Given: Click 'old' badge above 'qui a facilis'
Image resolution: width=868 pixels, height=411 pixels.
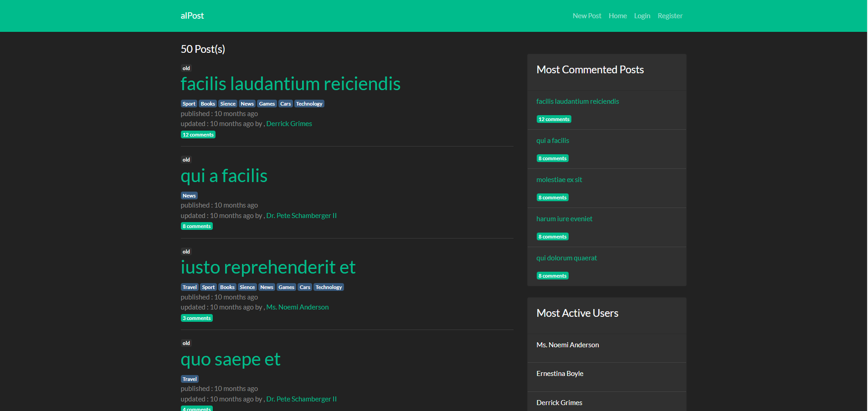Looking at the screenshot, I should point(186,160).
